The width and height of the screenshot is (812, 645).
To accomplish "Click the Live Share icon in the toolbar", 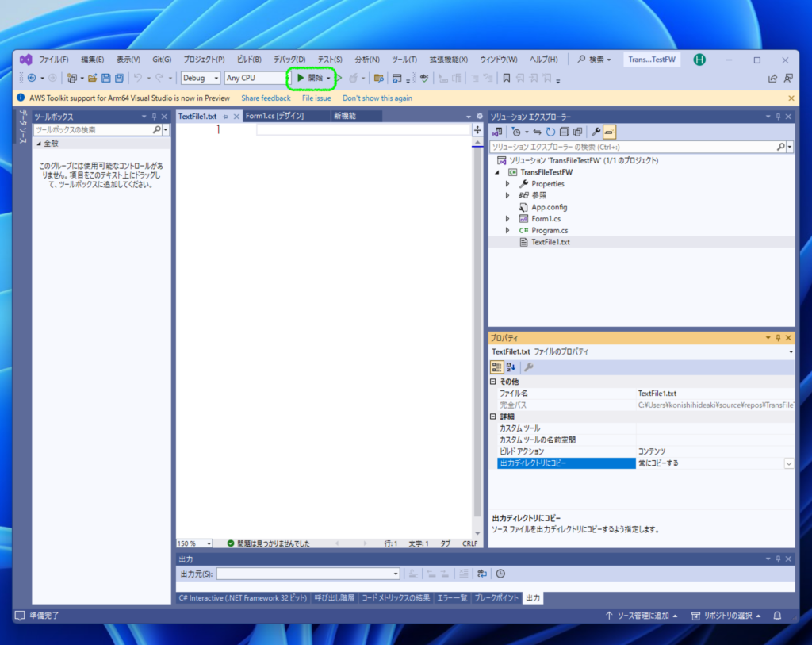I will pyautogui.click(x=772, y=79).
